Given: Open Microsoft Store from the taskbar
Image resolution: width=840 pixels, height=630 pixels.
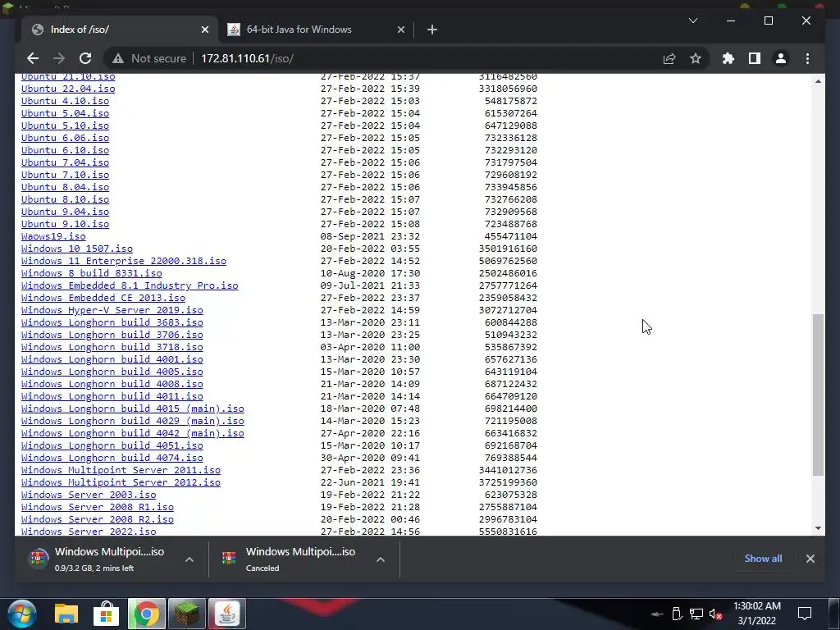Looking at the screenshot, I should click(x=106, y=614).
